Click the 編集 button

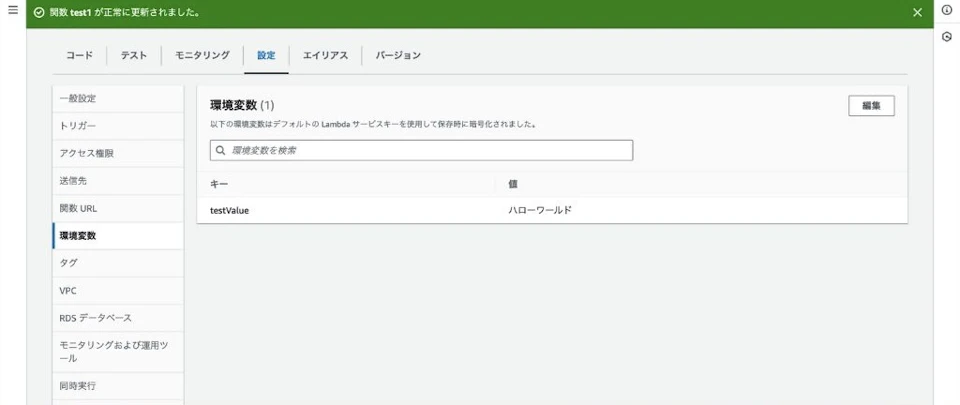[x=871, y=105]
